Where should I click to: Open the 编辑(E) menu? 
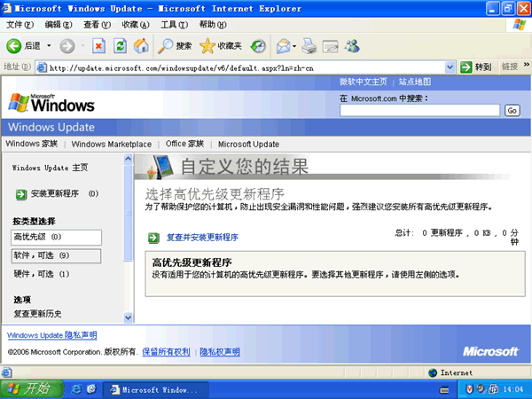pyautogui.click(x=59, y=25)
